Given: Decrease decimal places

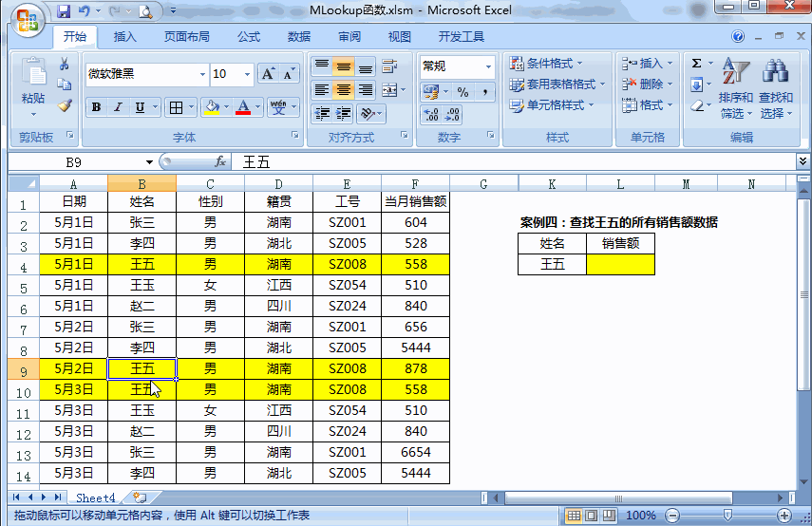Looking at the screenshot, I should pyautogui.click(x=452, y=115).
